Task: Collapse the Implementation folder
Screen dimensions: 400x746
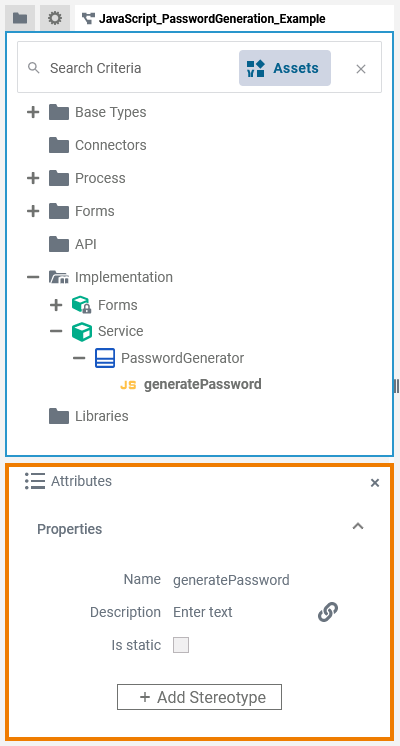Action: tap(33, 277)
